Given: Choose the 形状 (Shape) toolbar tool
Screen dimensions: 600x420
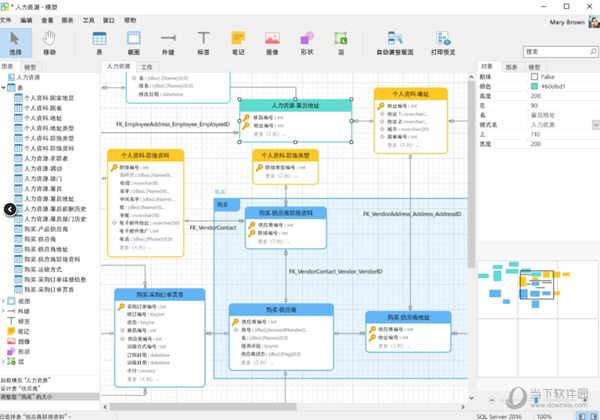Looking at the screenshot, I should (307, 43).
